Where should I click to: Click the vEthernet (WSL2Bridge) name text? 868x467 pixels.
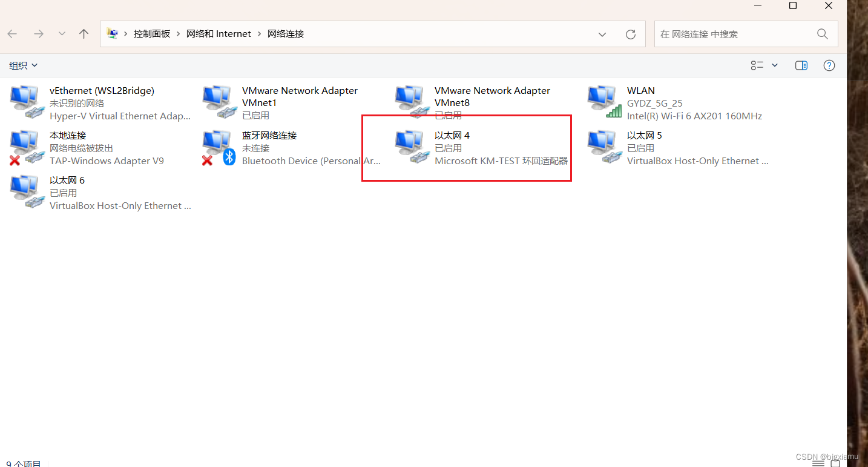(102, 91)
